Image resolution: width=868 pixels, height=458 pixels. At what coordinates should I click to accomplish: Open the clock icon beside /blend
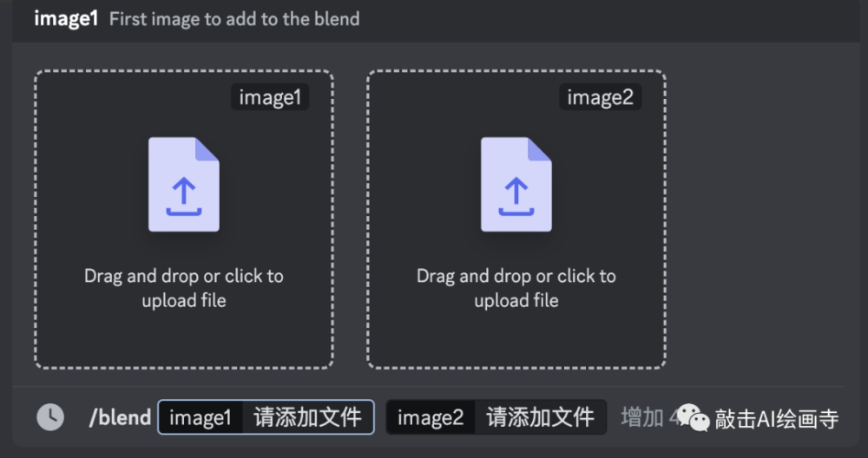pos(50,417)
